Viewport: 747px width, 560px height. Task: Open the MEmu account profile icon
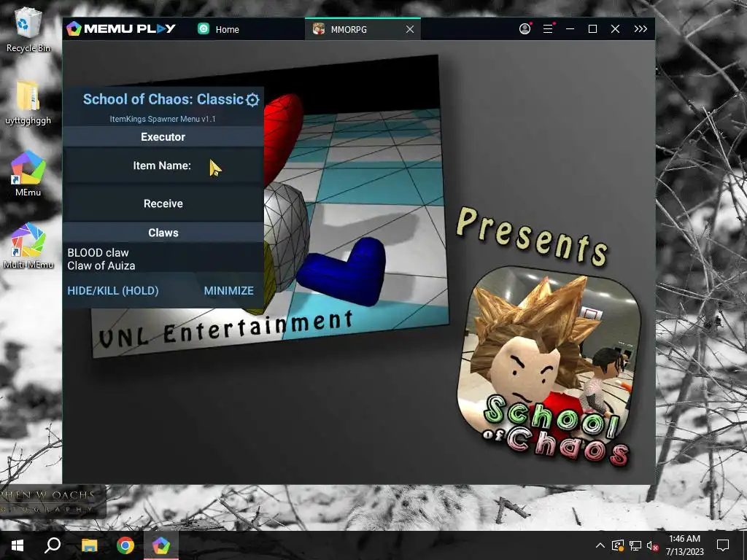(525, 28)
